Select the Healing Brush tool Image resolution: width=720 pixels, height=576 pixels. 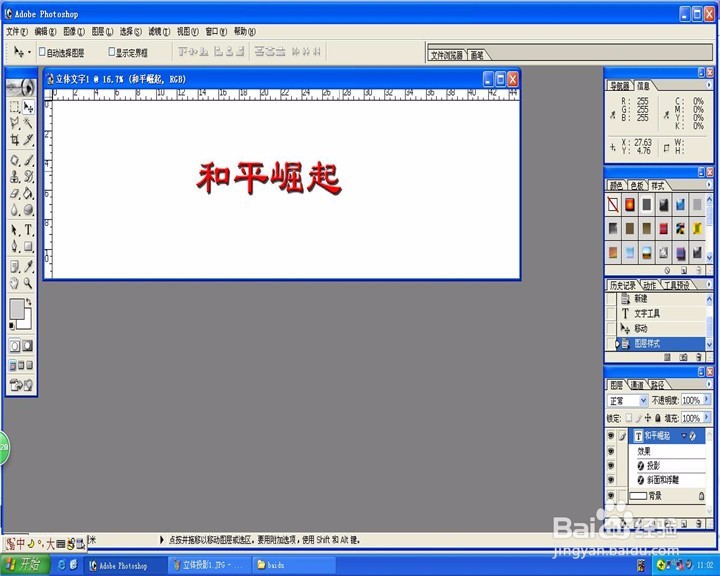point(15,160)
